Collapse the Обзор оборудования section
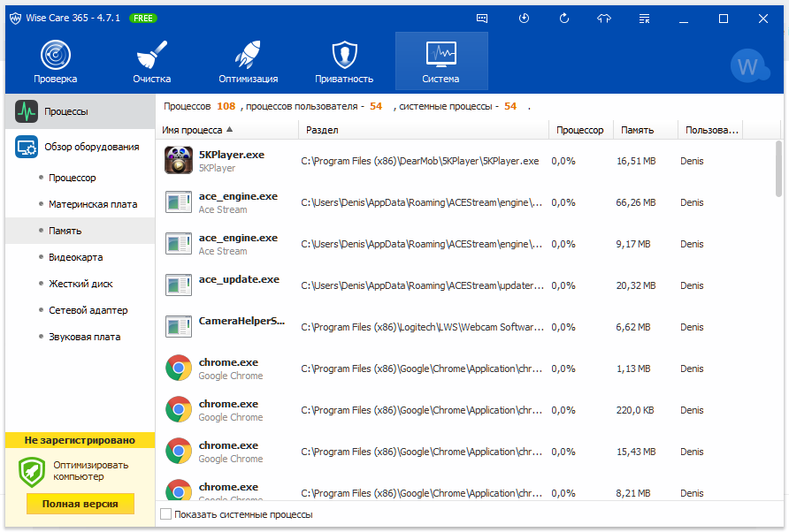The width and height of the screenshot is (789, 532). pyautogui.click(x=80, y=147)
